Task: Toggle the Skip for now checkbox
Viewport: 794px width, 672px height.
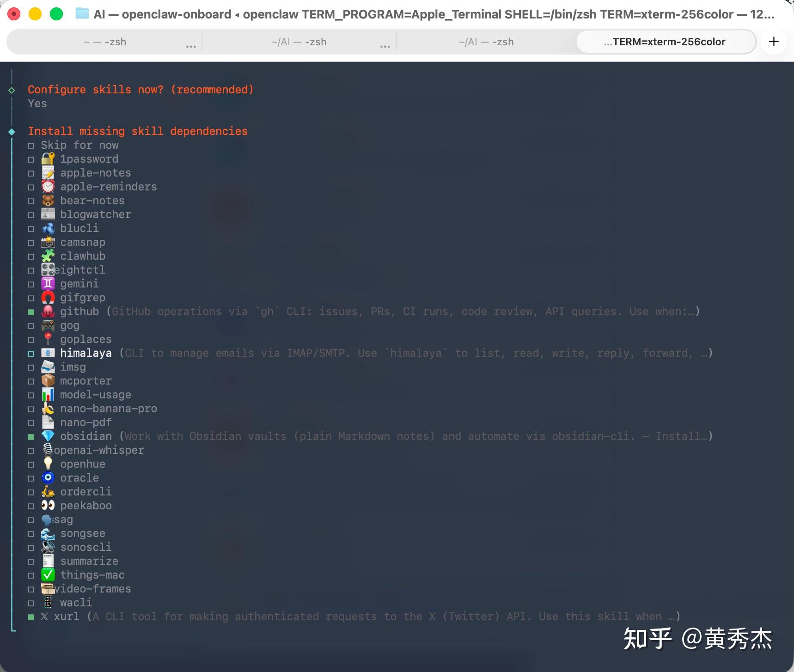Action: pyautogui.click(x=31, y=146)
